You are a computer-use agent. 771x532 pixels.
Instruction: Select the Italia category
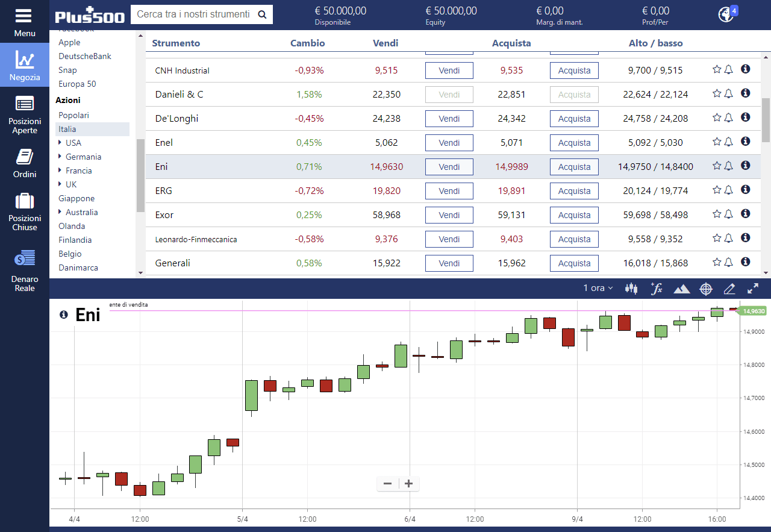coord(92,129)
